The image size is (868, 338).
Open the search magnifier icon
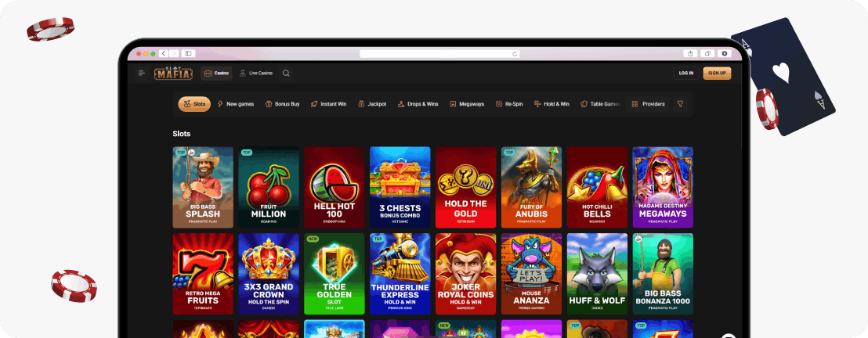[286, 73]
